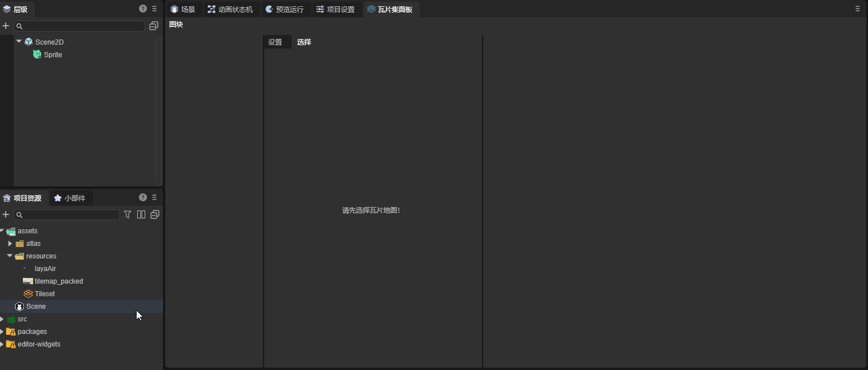Switch to the 预览运行 tab
Screen dimensions: 868x370
284,9
